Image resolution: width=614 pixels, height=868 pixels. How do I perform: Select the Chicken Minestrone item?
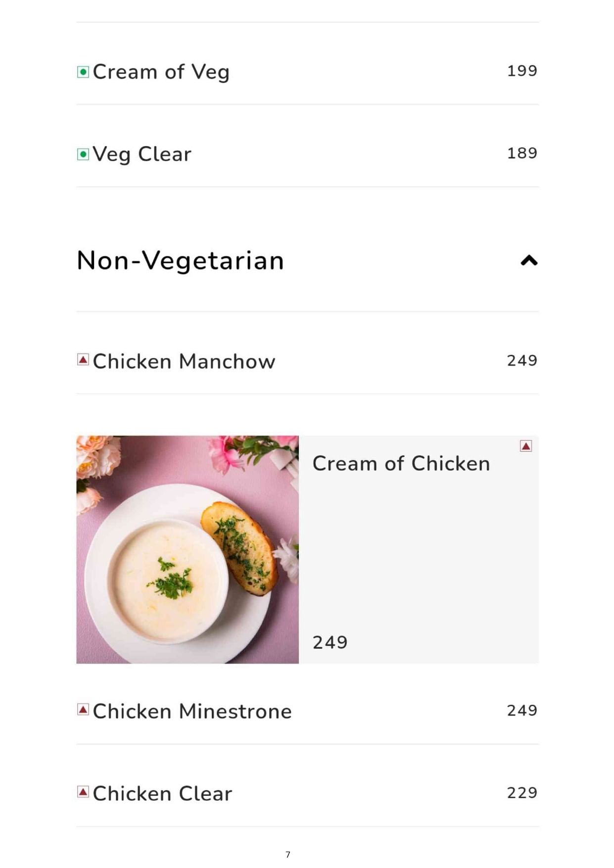point(192,712)
